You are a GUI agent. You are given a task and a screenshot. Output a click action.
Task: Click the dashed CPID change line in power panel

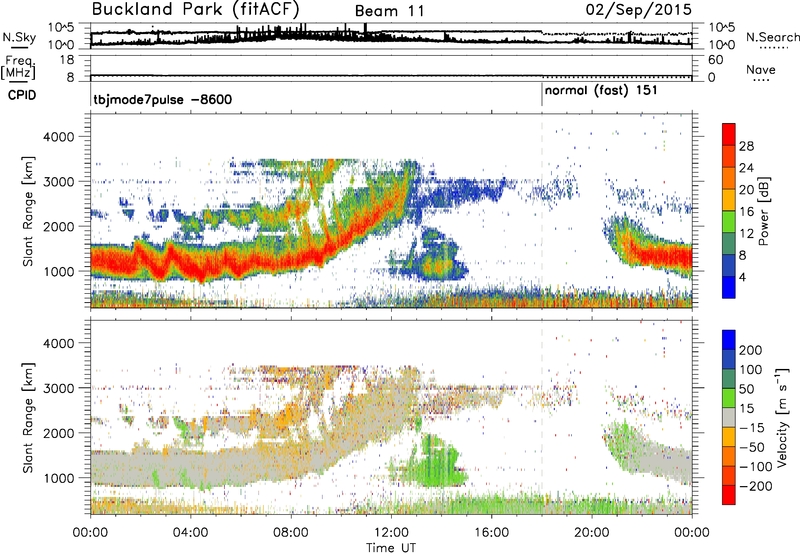[x=542, y=211]
